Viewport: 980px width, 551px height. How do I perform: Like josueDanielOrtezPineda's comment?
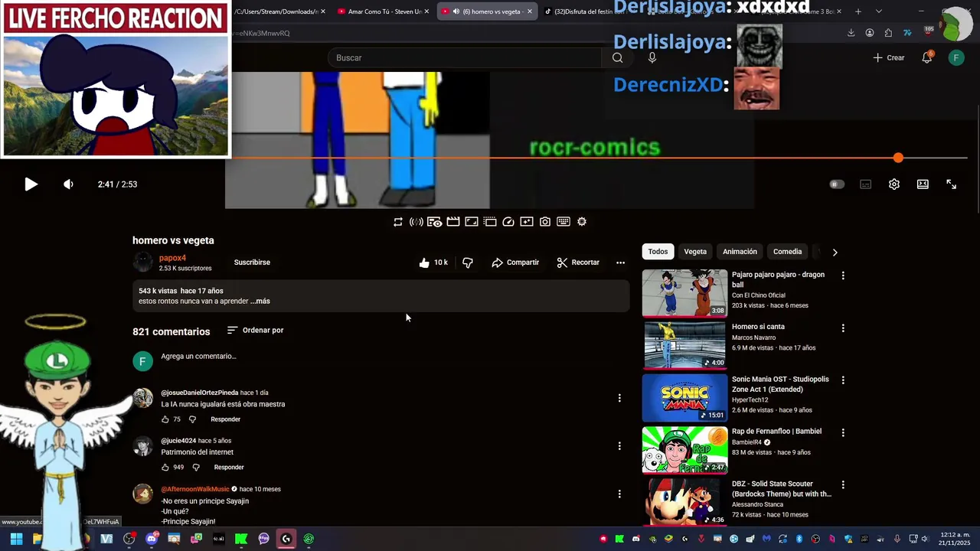tap(165, 419)
